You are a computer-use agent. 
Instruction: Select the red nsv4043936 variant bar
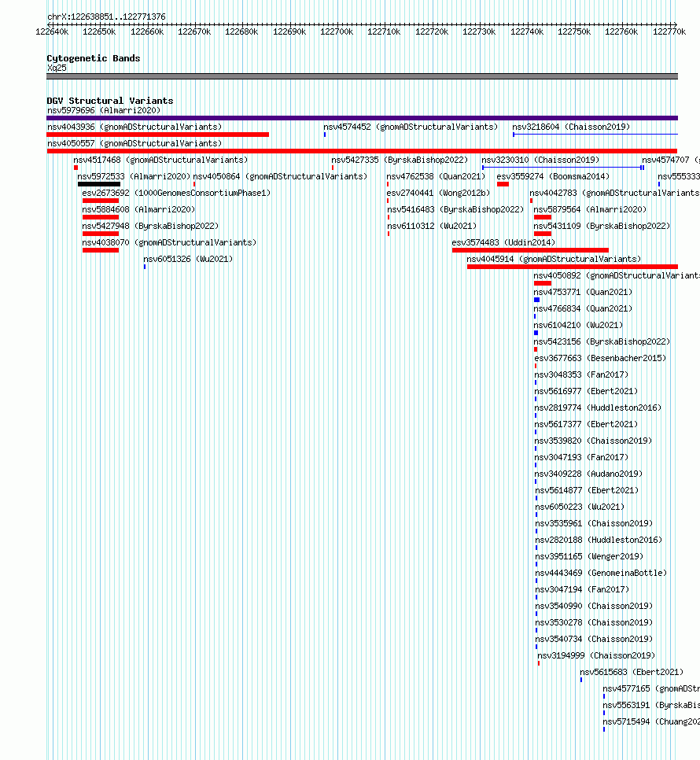157,135
